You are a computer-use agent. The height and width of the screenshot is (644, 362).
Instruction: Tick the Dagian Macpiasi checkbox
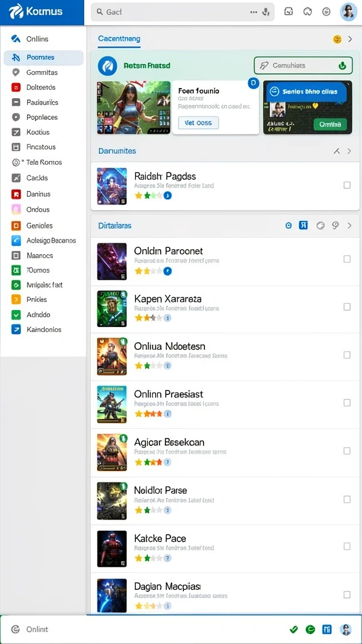347,595
